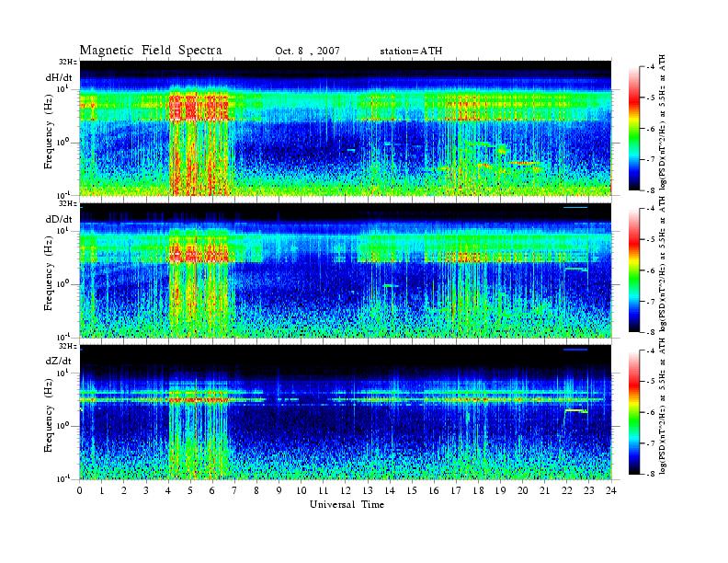This screenshot has width=728, height=563.
Task: Click hour 9 on the time axis
Action: pos(279,491)
